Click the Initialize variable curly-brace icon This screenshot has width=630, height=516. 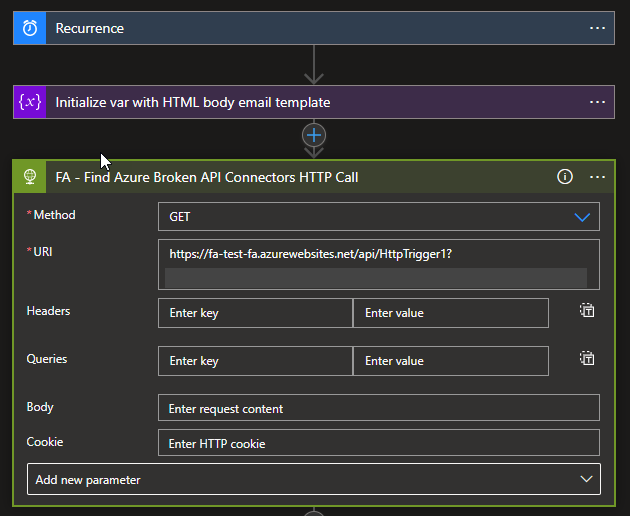point(29,102)
